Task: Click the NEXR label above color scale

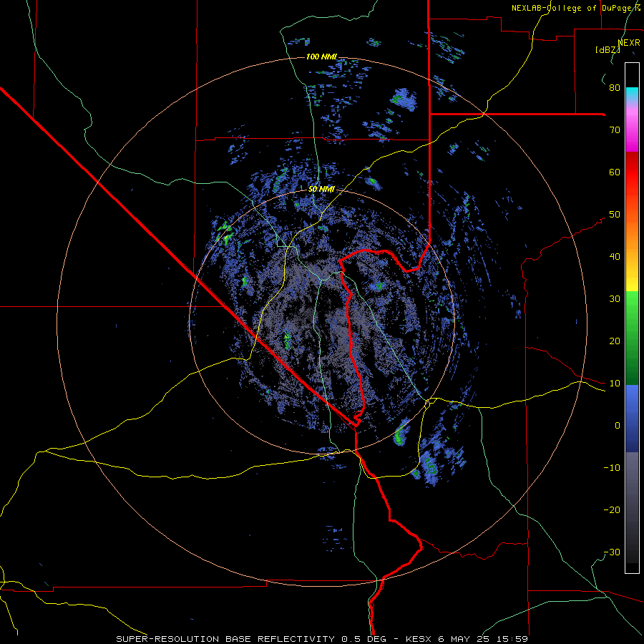Action: click(x=629, y=42)
